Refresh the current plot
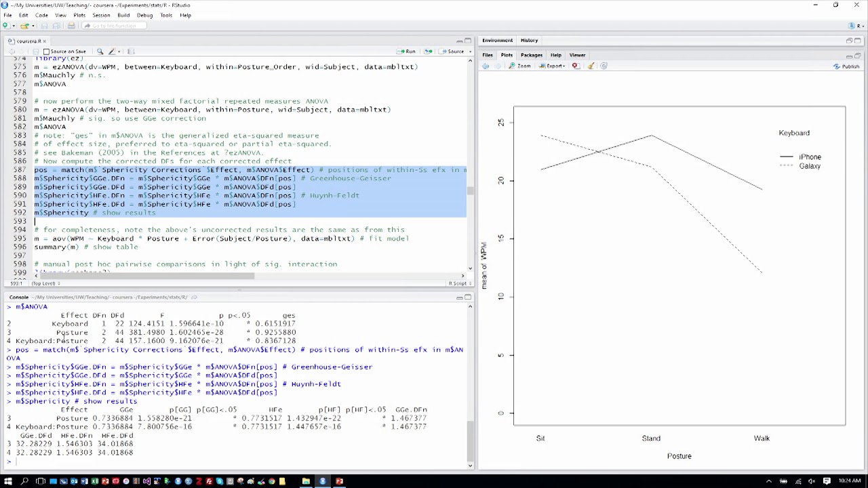 tap(604, 66)
